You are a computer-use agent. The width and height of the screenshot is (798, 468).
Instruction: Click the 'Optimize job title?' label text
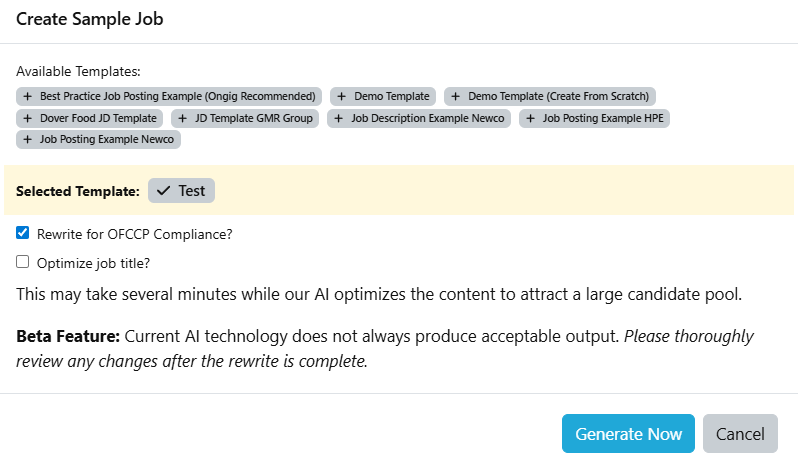point(93,263)
